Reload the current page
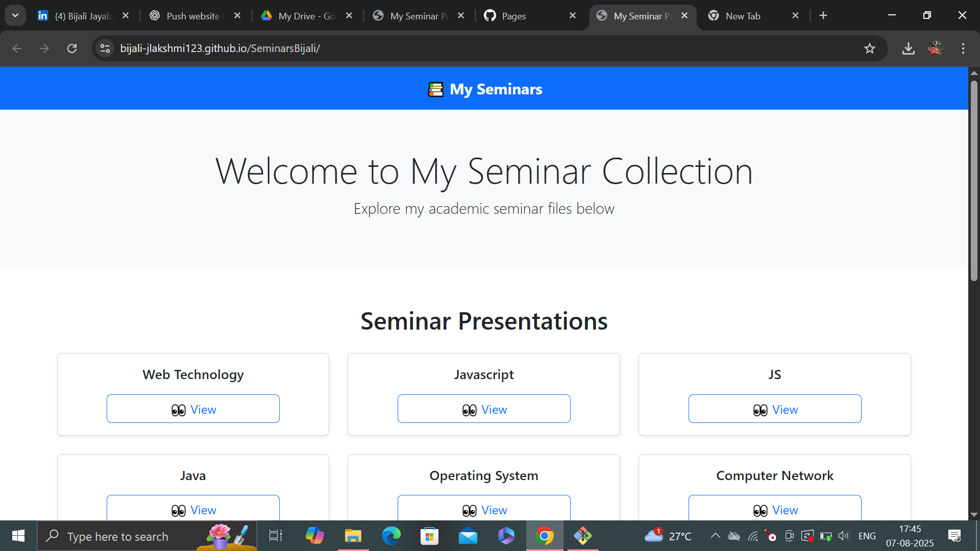980x551 pixels. tap(72, 48)
